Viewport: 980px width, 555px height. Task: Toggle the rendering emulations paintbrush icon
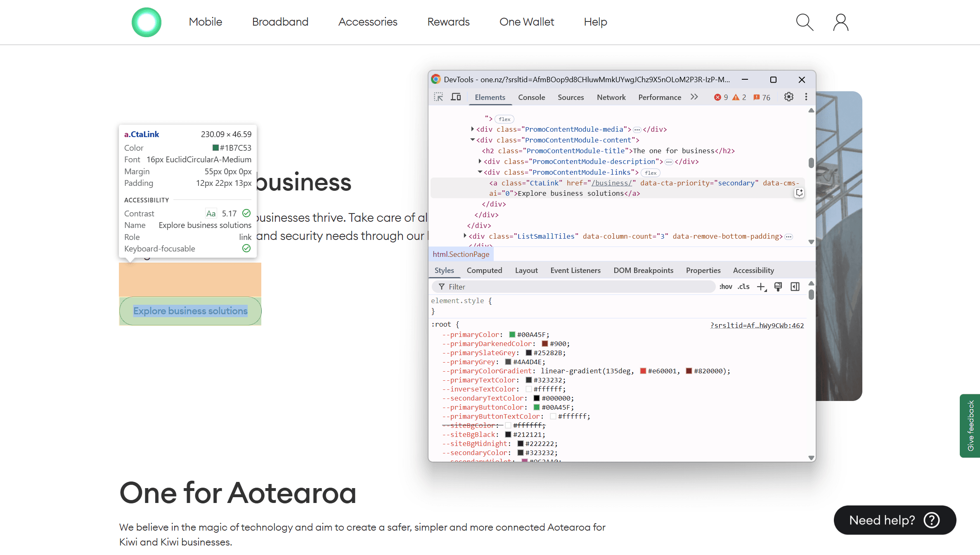[778, 287]
